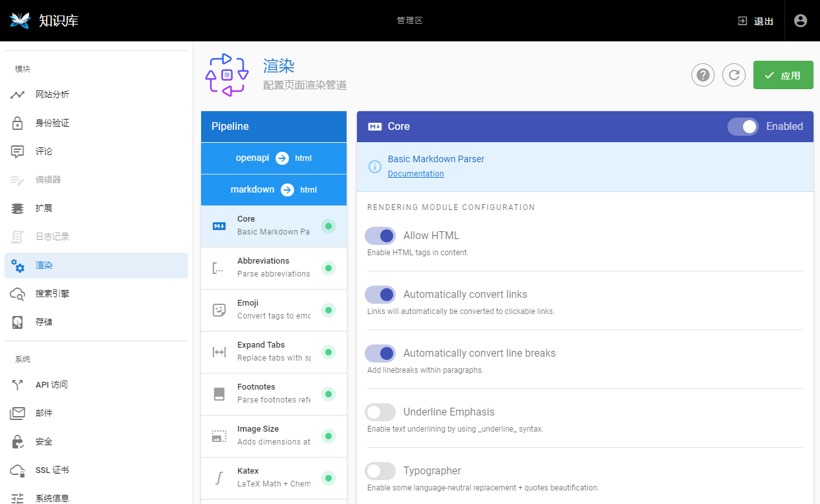This screenshot has width=820, height=504.
Task: Click the help question mark icon
Action: [x=703, y=75]
